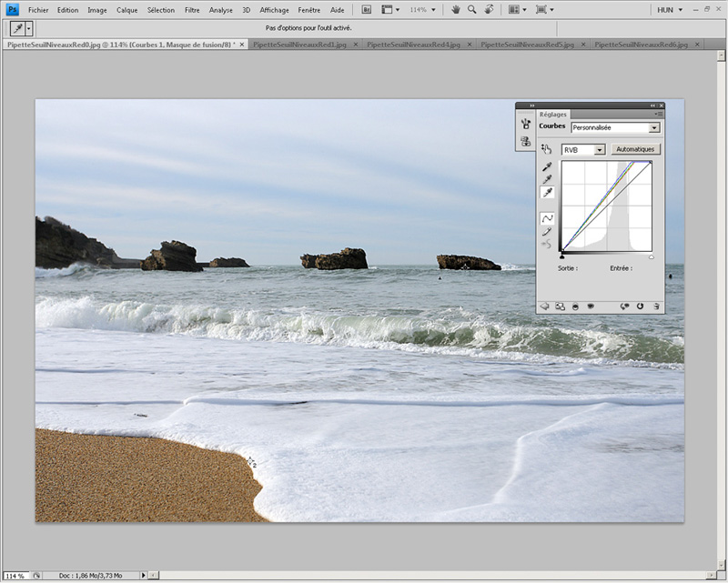Open the tool preset picker arrow in options bar

pos(29,28)
